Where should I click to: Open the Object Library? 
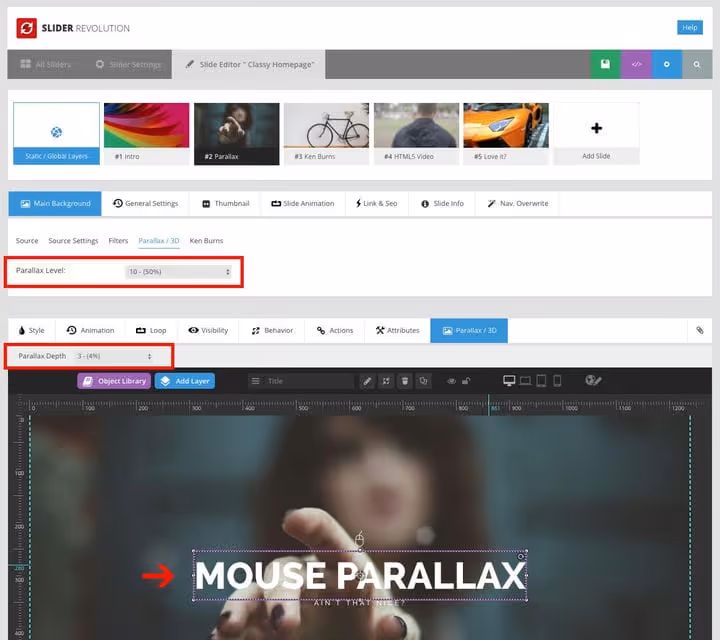click(x=114, y=381)
